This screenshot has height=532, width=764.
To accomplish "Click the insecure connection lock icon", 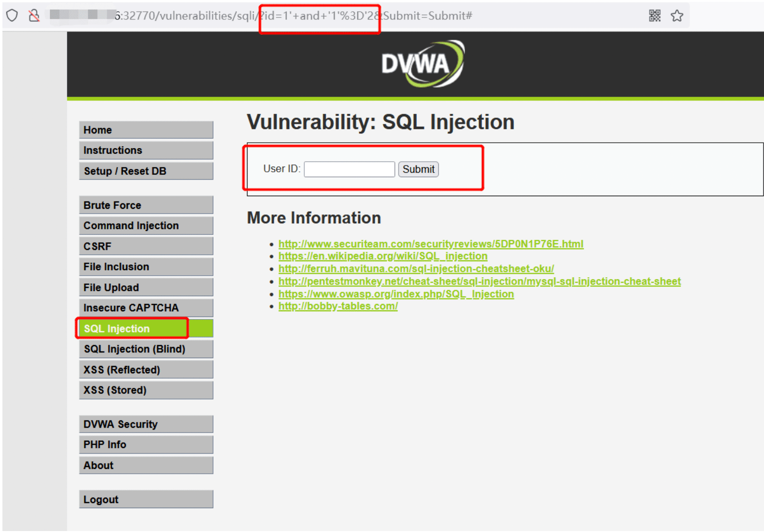I will 34,16.
